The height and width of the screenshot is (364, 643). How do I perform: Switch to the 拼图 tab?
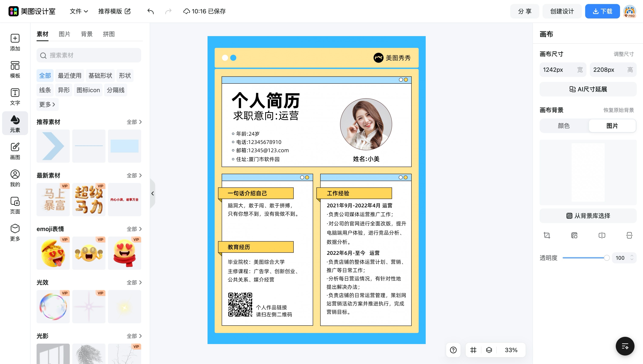109,34
